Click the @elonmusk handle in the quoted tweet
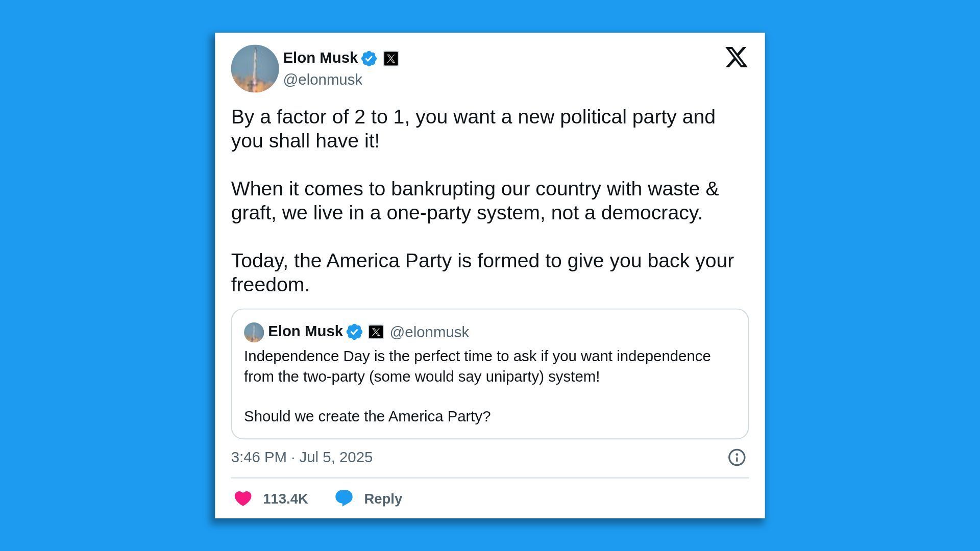Screen dimensions: 980x551 (429, 332)
